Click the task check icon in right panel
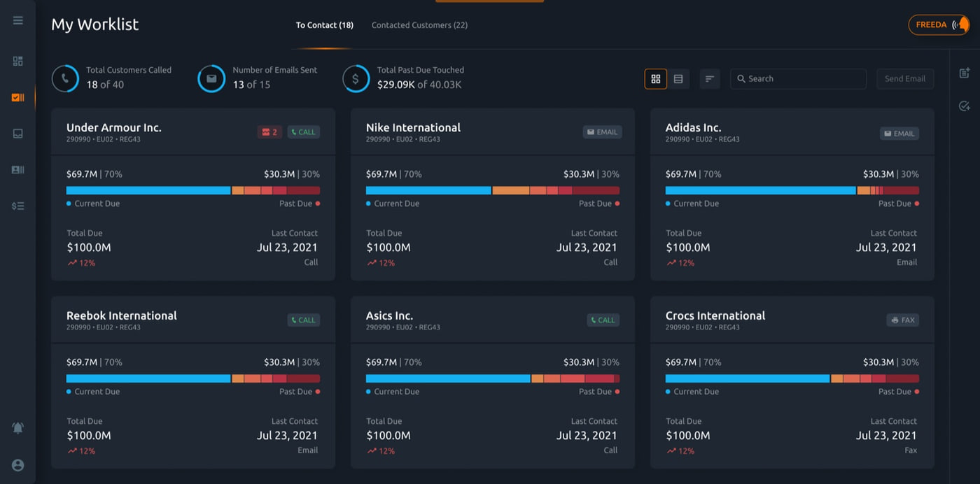This screenshot has height=484, width=980. coord(965,106)
